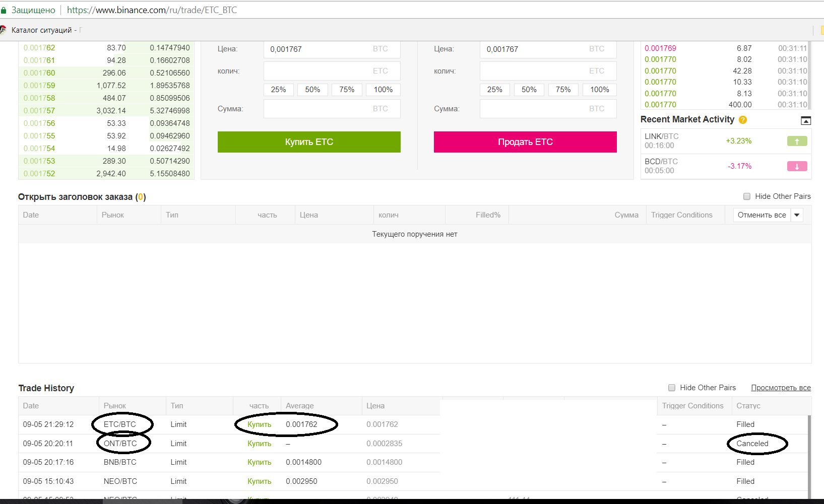The height and width of the screenshot is (504, 824).
Task: Open BCD/BTC in Recent Market Activity
Action: (x=661, y=162)
